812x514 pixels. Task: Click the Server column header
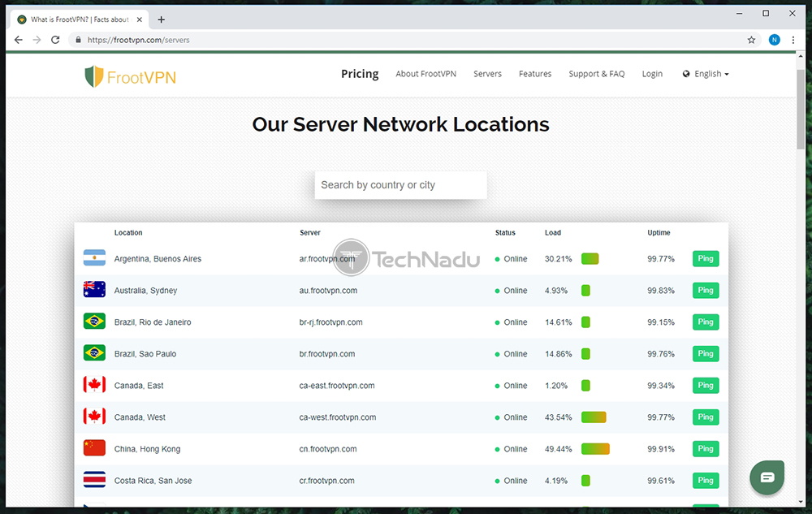point(309,232)
